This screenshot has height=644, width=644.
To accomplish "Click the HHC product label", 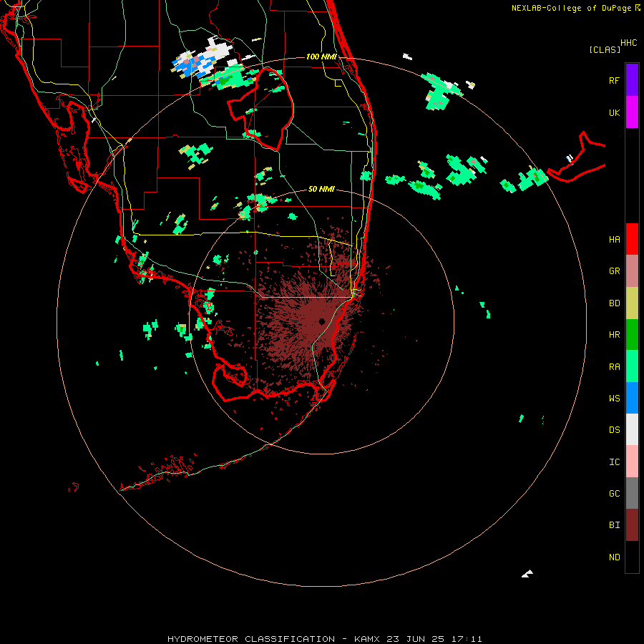I will click(628, 43).
